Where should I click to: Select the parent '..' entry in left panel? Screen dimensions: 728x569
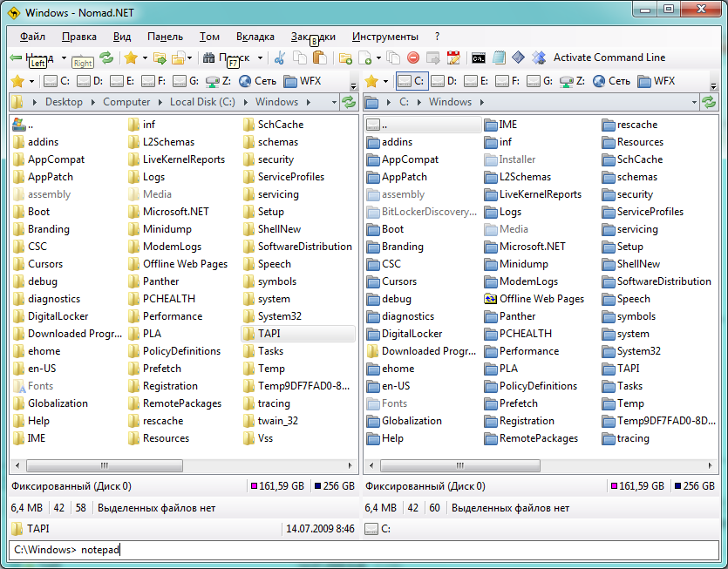[x=24, y=125]
